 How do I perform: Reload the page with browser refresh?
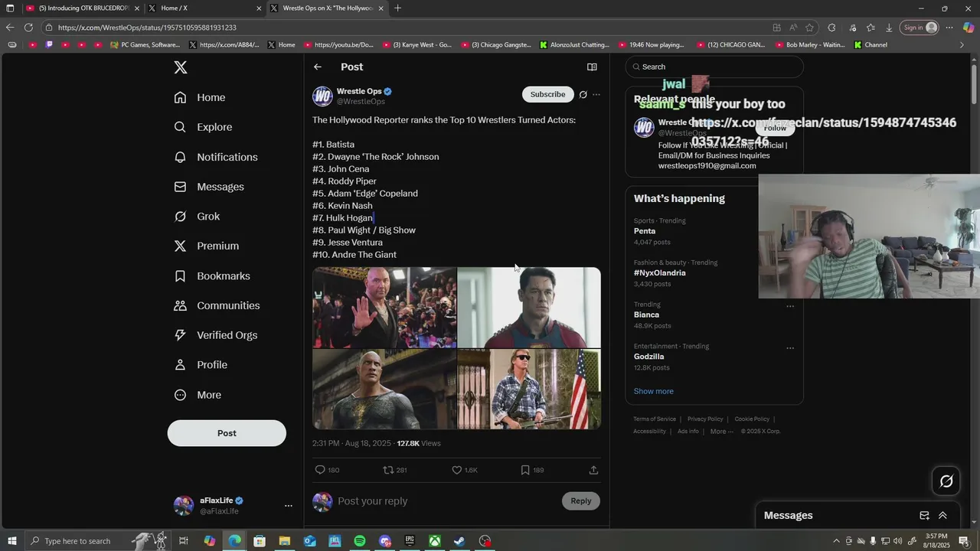(x=28, y=28)
